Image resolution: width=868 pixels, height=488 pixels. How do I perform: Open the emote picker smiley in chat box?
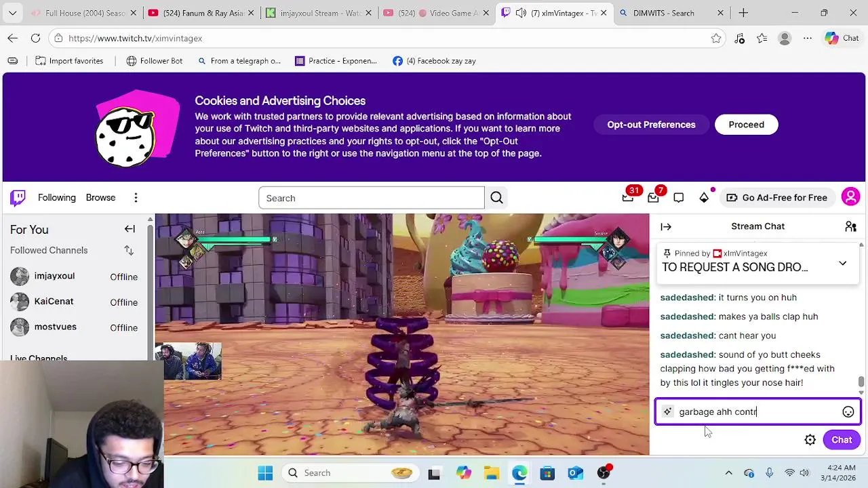(848, 412)
